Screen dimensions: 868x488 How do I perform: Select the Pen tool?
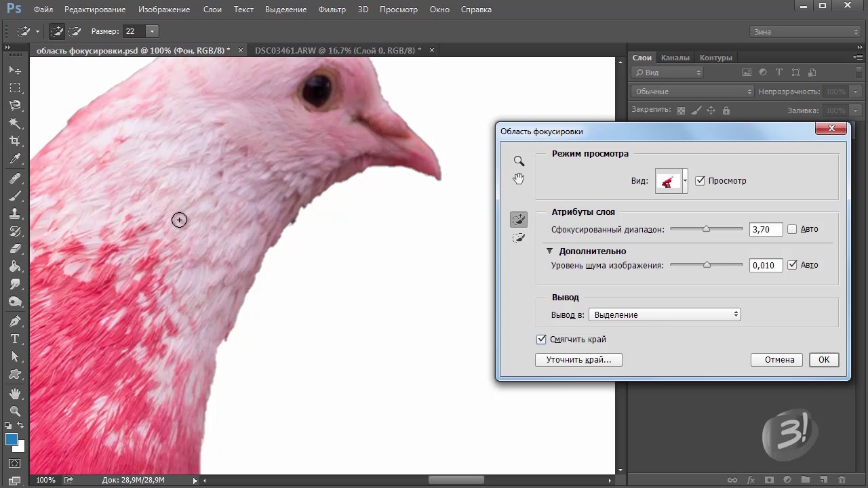15,321
